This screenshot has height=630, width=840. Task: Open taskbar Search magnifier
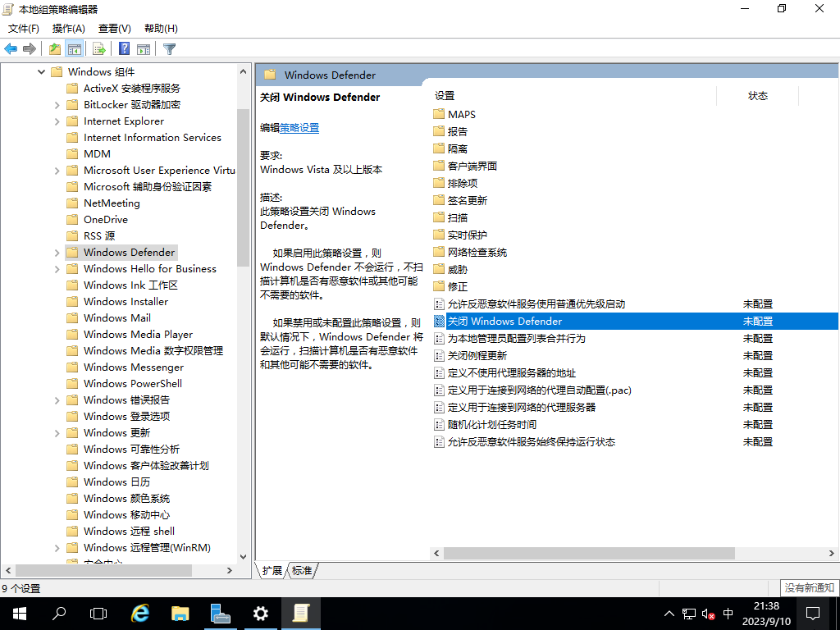coord(59,614)
